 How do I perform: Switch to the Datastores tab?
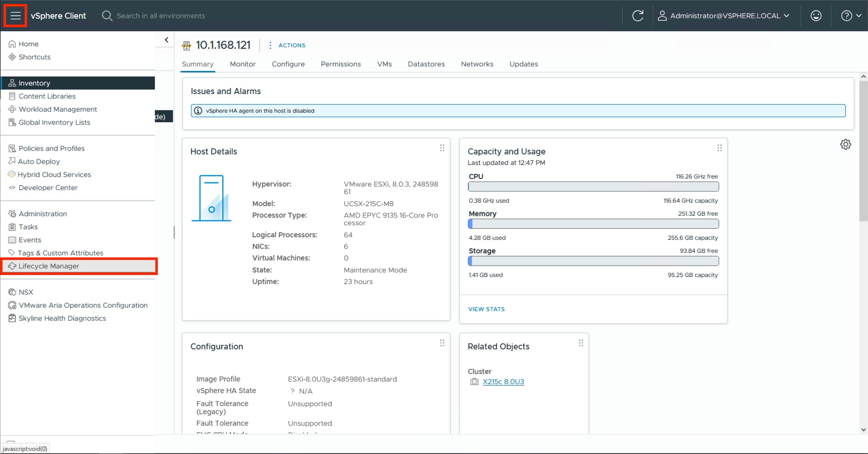(x=426, y=64)
